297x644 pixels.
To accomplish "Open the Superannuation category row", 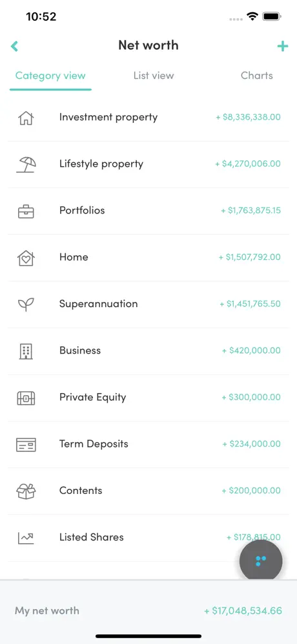I will tap(148, 305).
